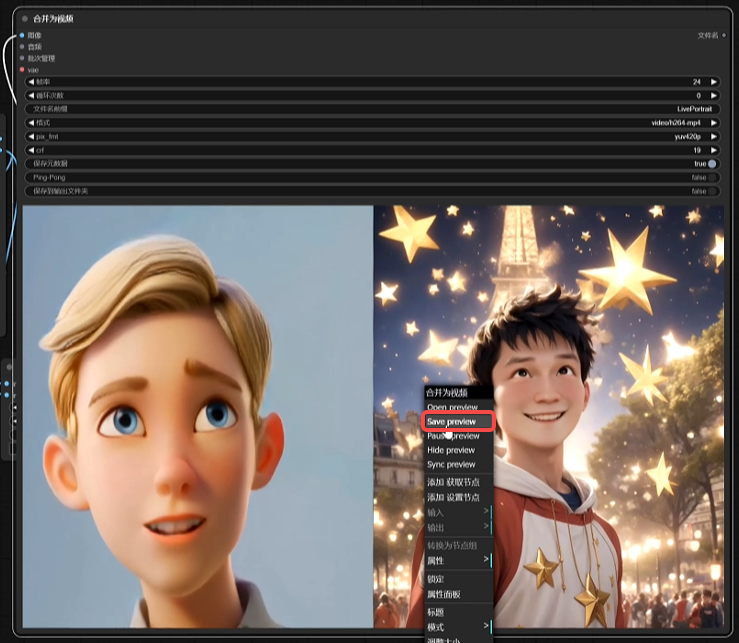The height and width of the screenshot is (643, 739).
Task: Decrease crf with its left arrow
Action: (x=31, y=150)
